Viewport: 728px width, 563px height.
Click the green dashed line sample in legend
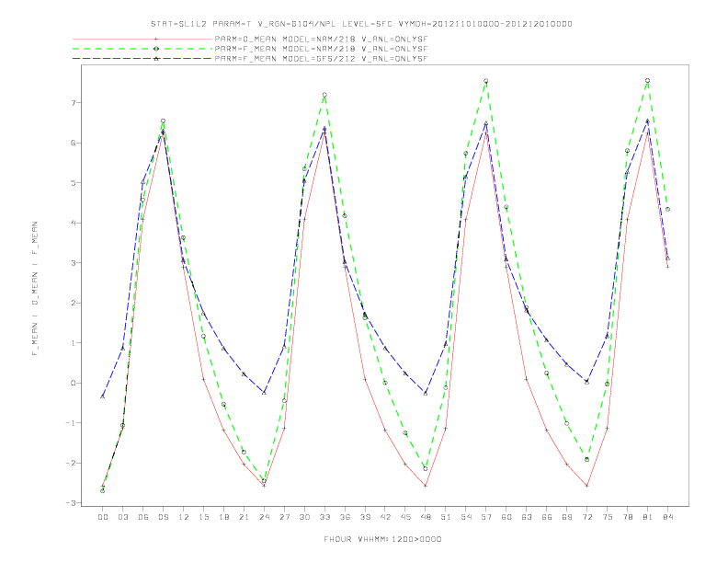click(x=142, y=49)
